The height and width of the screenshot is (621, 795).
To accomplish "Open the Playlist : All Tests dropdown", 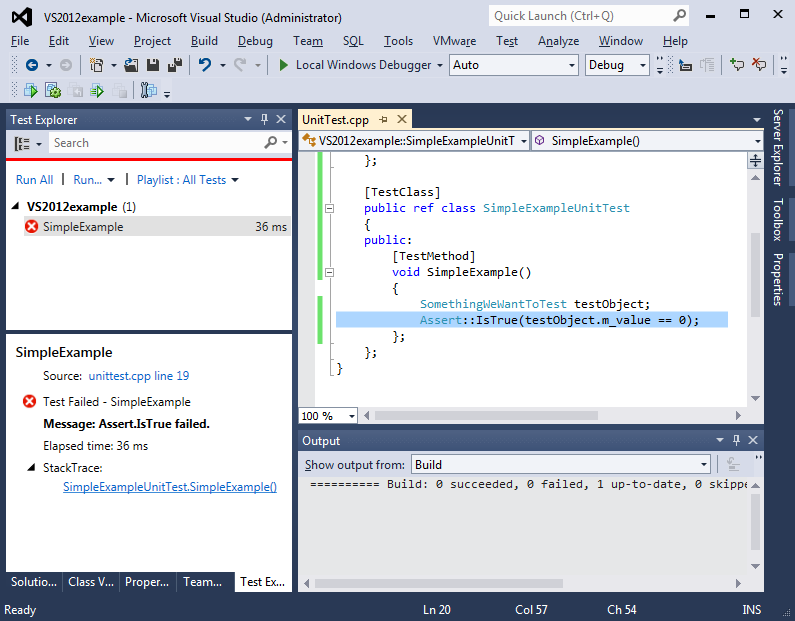I will 235,180.
